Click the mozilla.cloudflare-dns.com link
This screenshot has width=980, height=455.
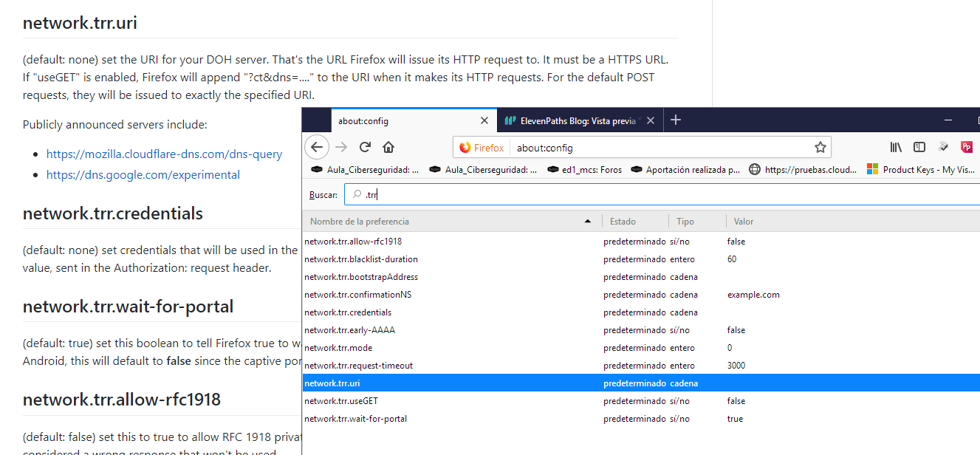click(x=164, y=154)
